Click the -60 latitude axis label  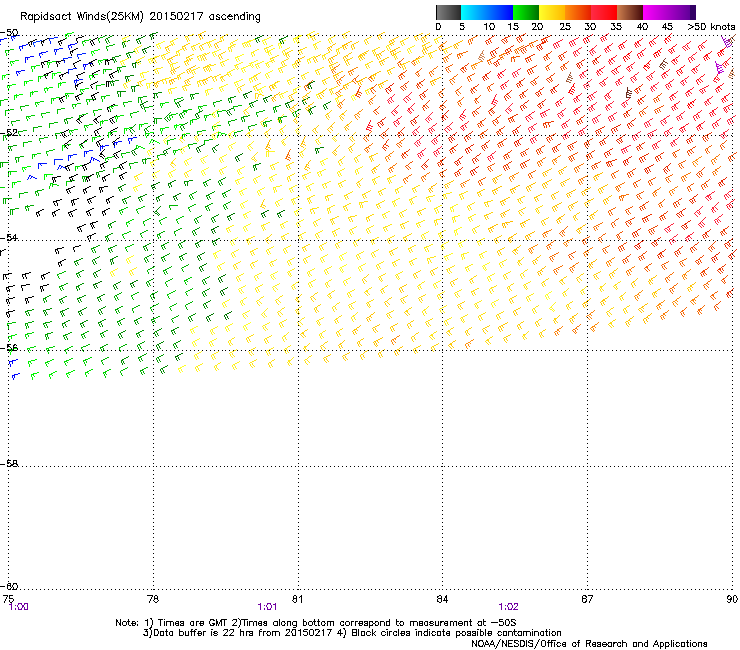(x=9, y=586)
